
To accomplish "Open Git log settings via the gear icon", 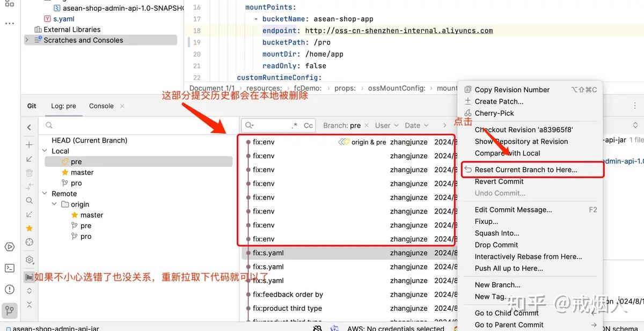I will point(30,259).
